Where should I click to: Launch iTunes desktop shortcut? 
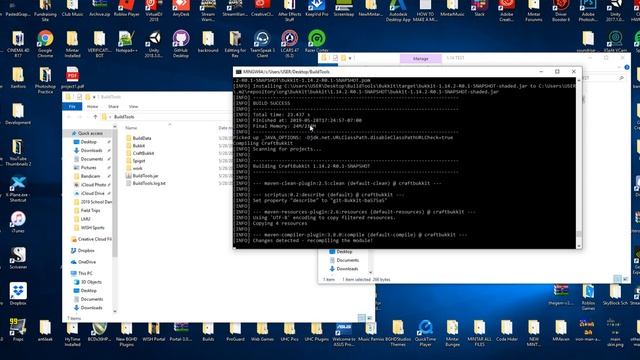coord(18,222)
